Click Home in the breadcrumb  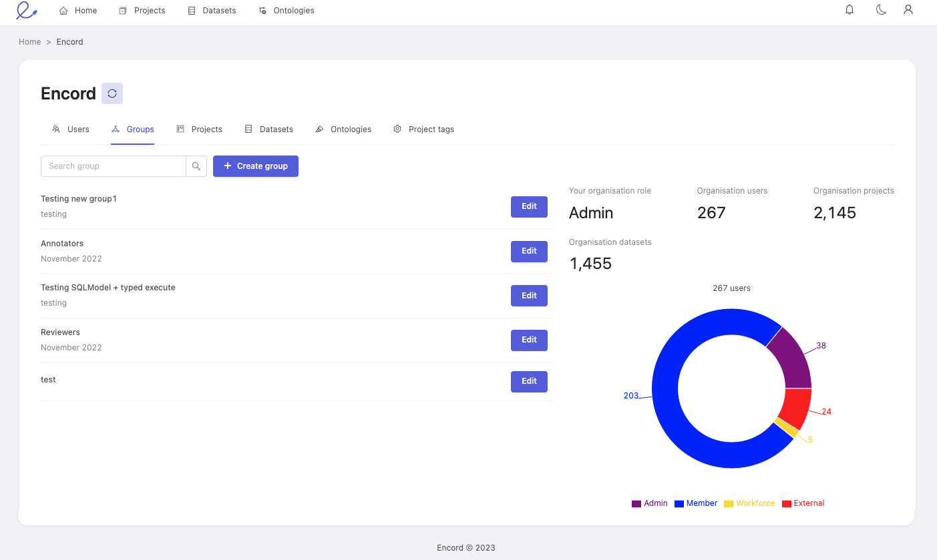[30, 42]
